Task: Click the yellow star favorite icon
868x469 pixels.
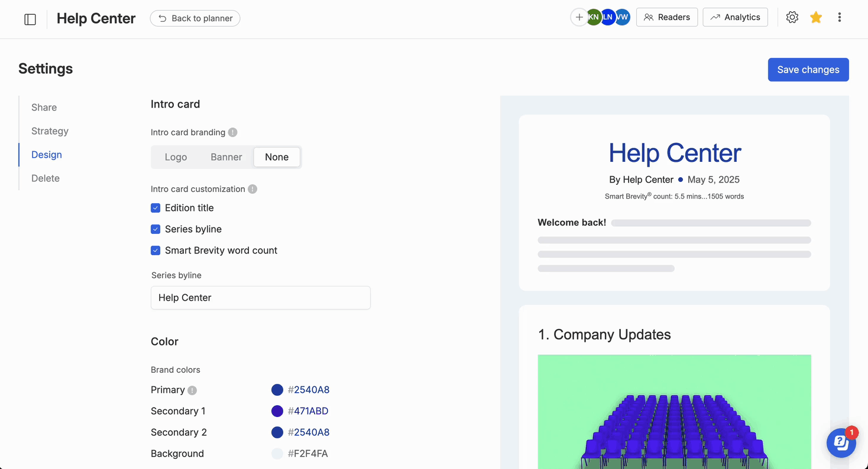Action: 816,18
